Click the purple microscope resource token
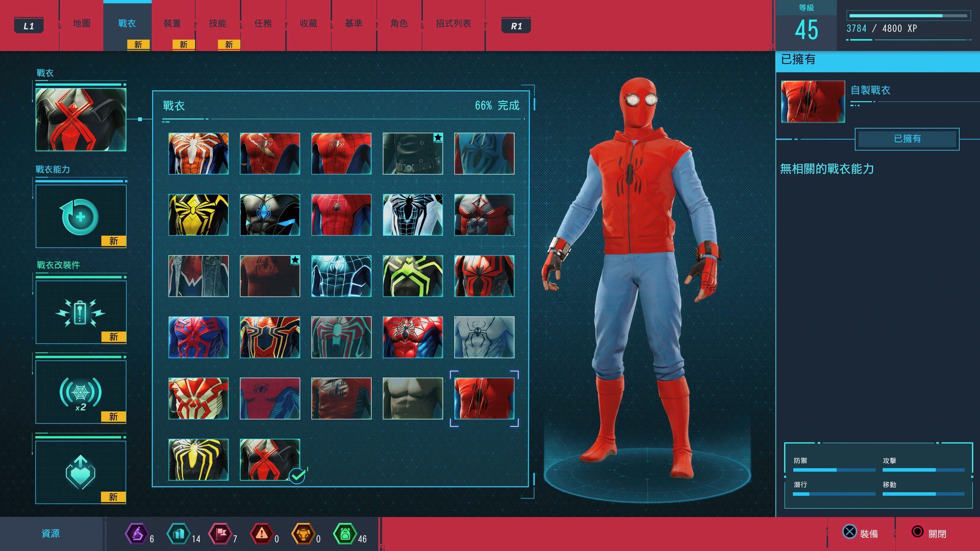This screenshot has height=551, width=980. [x=136, y=534]
